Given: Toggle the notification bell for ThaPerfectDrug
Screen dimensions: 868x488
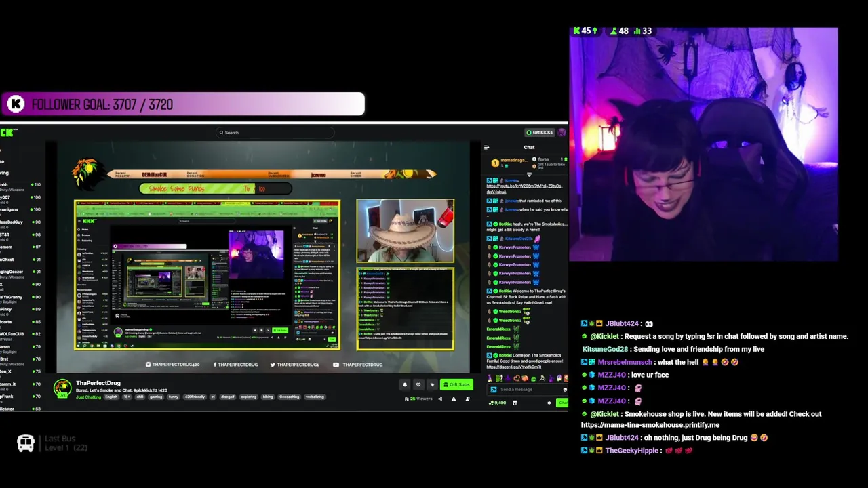Looking at the screenshot, I should click(x=405, y=384).
